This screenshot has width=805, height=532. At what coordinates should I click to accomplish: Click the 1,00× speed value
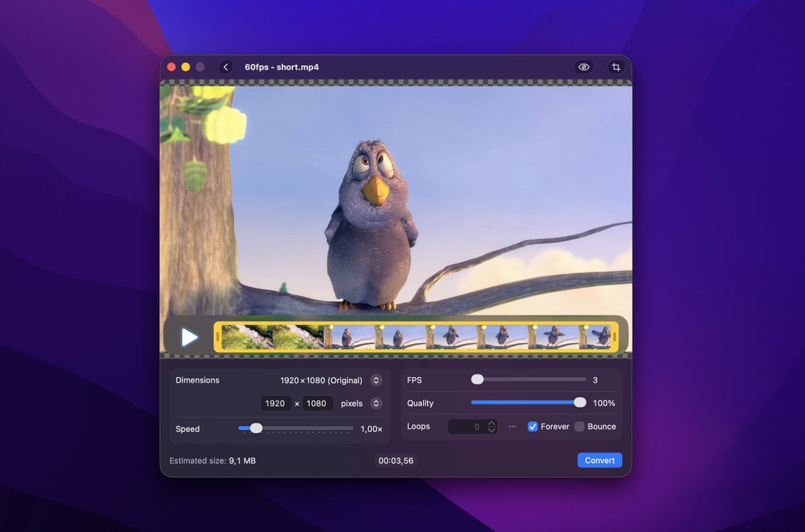pos(372,429)
